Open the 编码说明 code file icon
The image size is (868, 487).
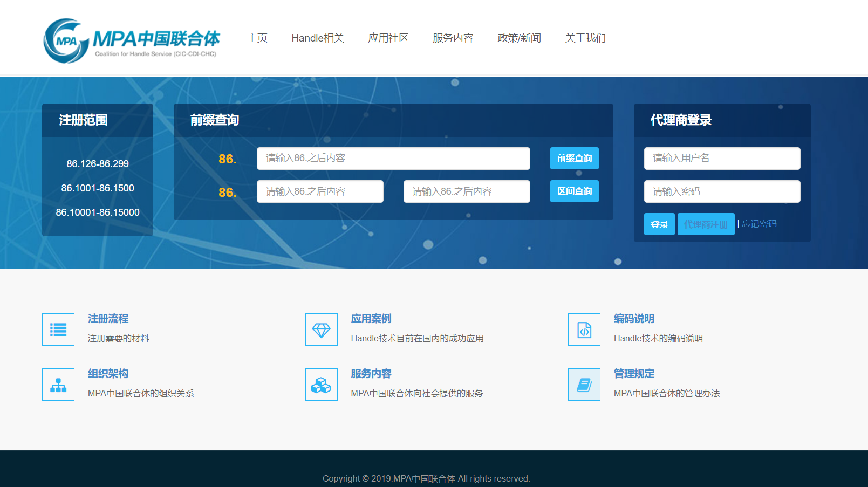(584, 330)
